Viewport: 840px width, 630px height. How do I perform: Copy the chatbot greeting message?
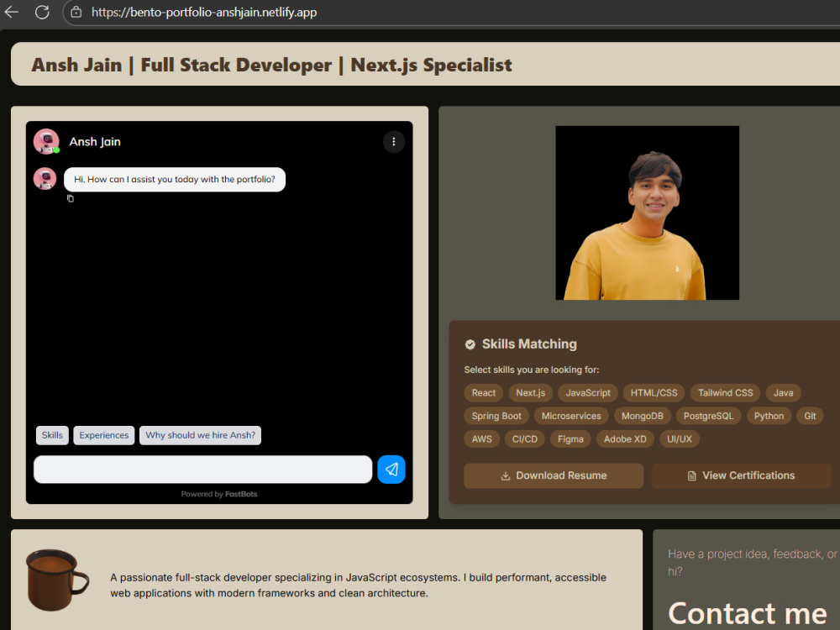71,199
